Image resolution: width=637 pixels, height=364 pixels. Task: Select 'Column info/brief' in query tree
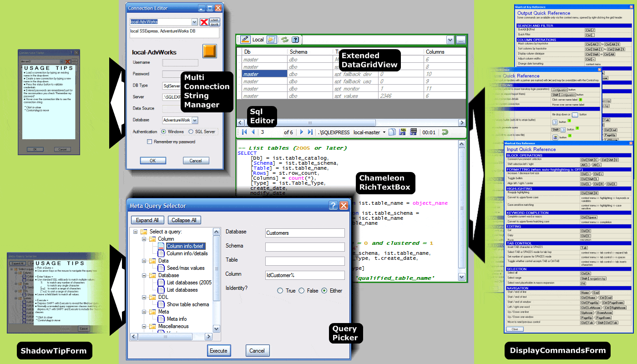pyautogui.click(x=185, y=246)
